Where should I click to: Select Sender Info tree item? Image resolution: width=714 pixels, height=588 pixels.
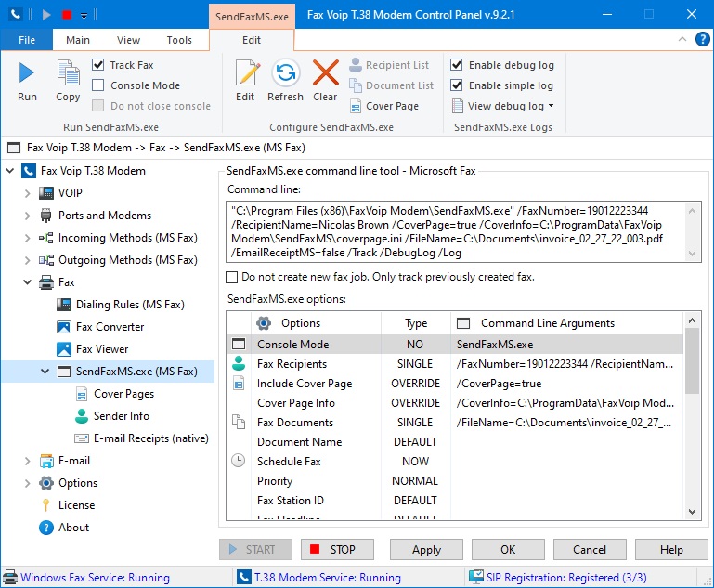point(121,416)
